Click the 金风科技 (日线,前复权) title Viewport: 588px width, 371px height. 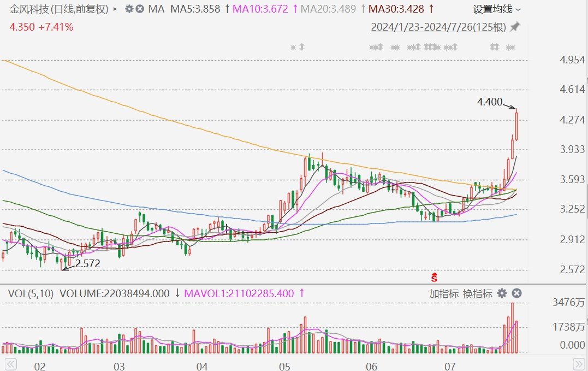pyautogui.click(x=59, y=9)
